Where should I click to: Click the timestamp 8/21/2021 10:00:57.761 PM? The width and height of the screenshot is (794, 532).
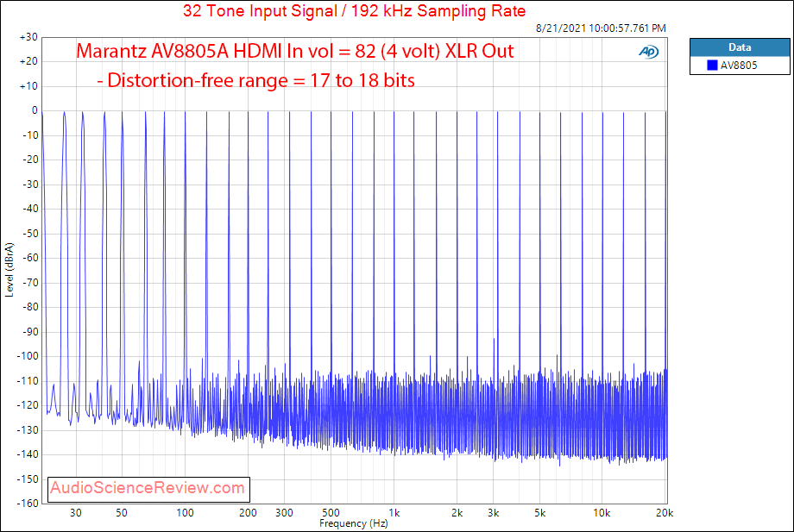coord(601,28)
